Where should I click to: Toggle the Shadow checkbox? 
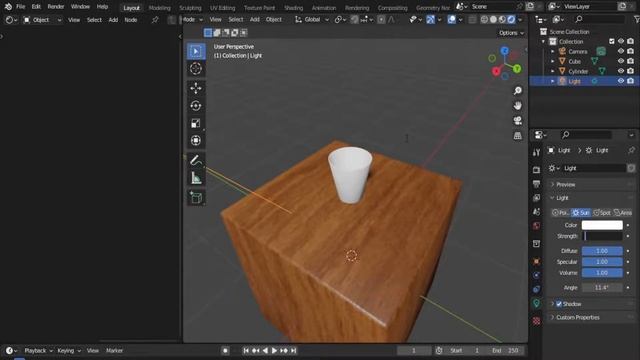tap(559, 304)
